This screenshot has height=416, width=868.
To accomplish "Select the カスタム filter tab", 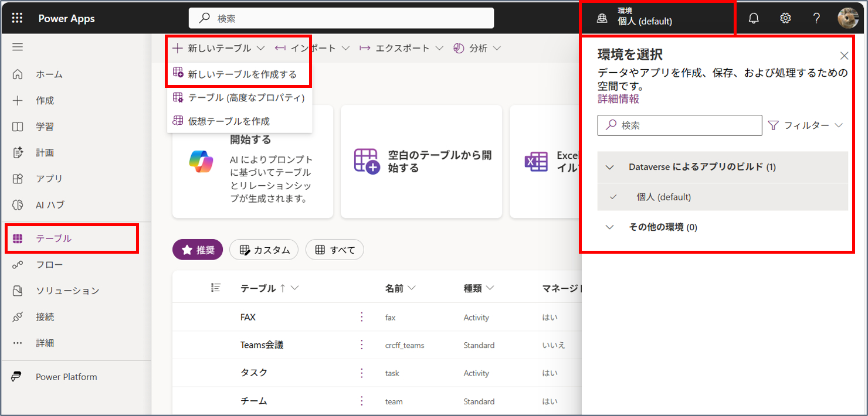I will coord(264,250).
